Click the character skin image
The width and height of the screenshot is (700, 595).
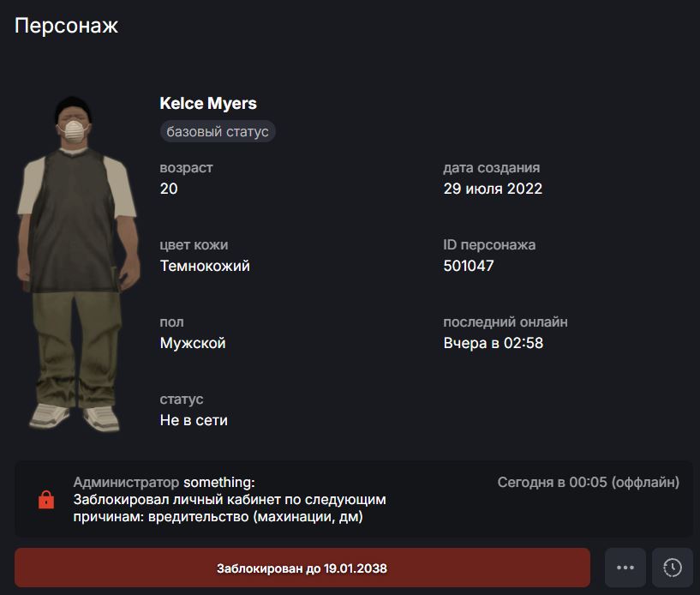(77, 263)
